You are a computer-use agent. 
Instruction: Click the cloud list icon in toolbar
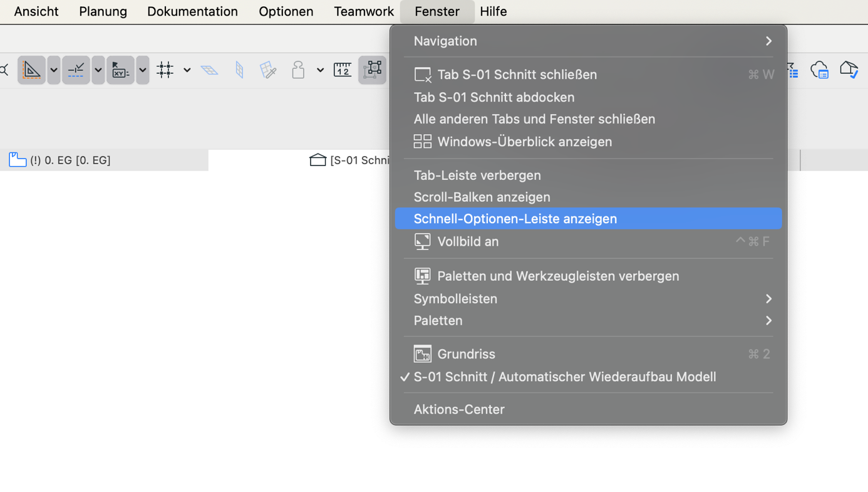(x=820, y=70)
